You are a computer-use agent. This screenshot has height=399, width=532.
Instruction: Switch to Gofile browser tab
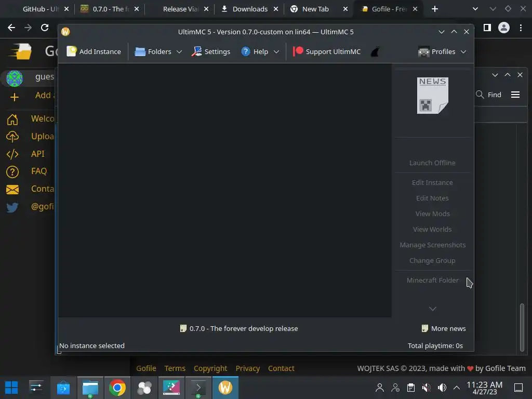pyautogui.click(x=389, y=9)
